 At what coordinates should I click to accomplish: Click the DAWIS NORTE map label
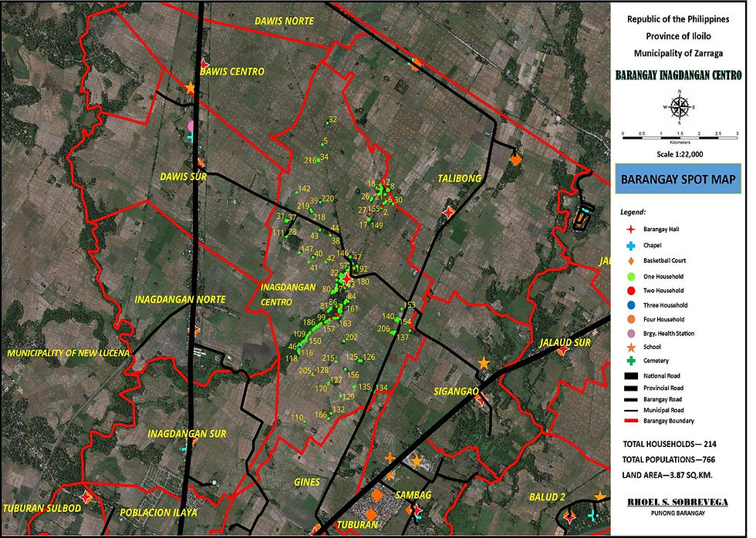[285, 21]
